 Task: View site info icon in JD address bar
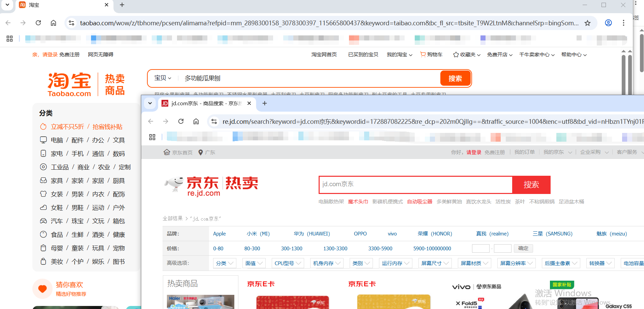[x=214, y=121]
